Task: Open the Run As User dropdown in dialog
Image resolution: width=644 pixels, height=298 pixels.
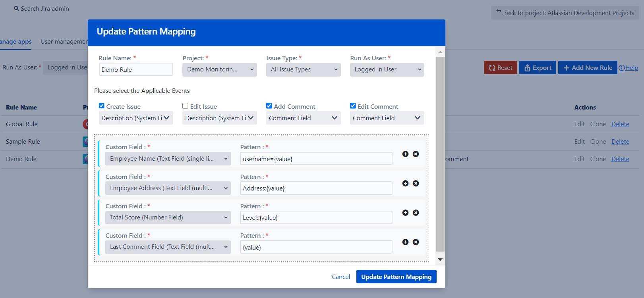Action: (x=387, y=70)
